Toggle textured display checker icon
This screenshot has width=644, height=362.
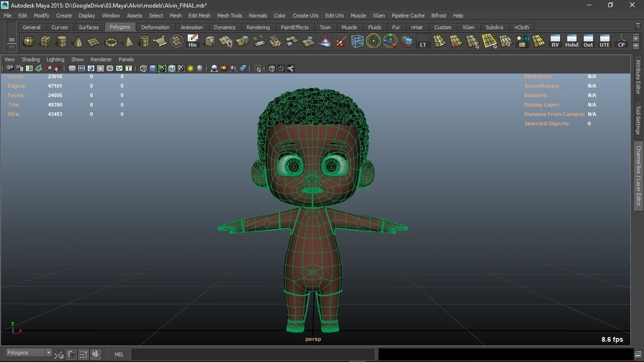(x=181, y=69)
